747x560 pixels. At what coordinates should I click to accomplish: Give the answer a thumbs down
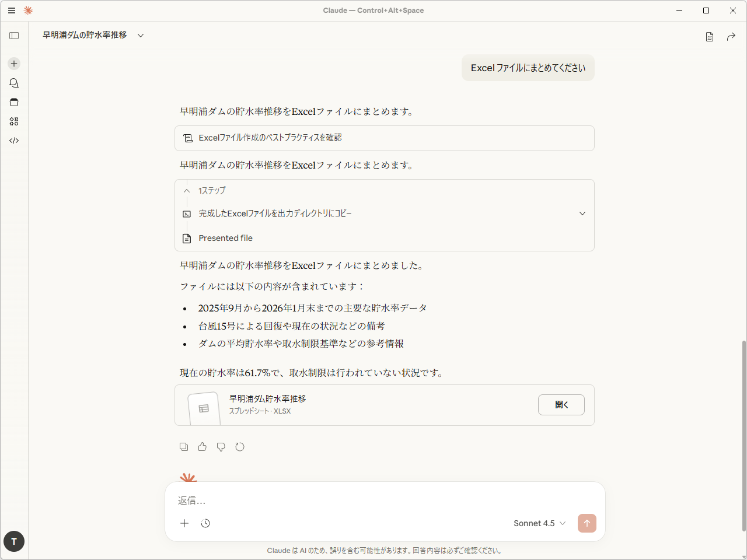(221, 446)
